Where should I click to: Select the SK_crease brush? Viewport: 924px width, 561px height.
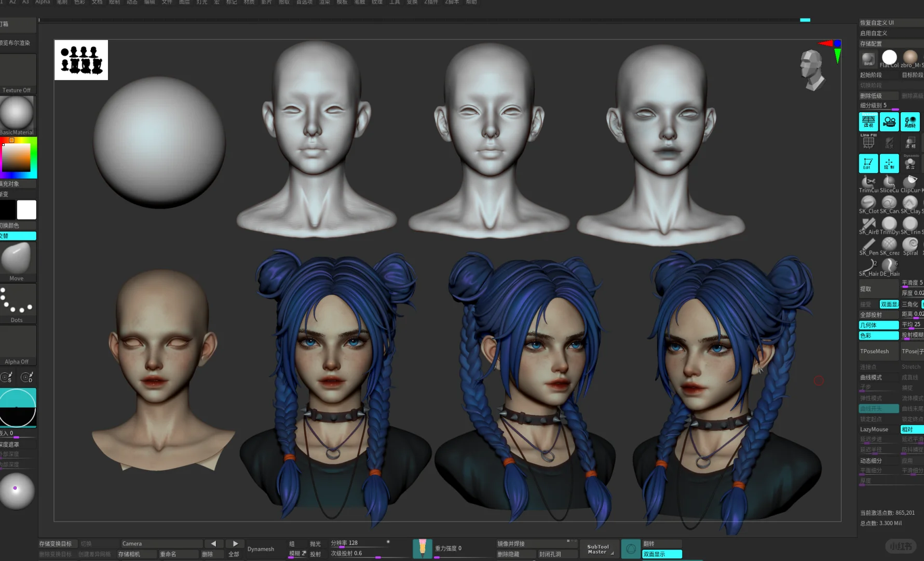pyautogui.click(x=889, y=246)
